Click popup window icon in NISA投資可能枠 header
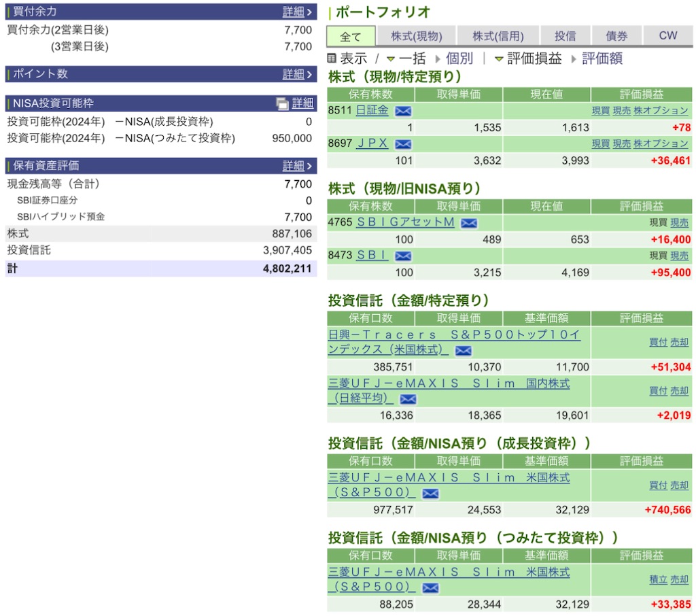This screenshot has width=696, height=616. pyautogui.click(x=282, y=103)
